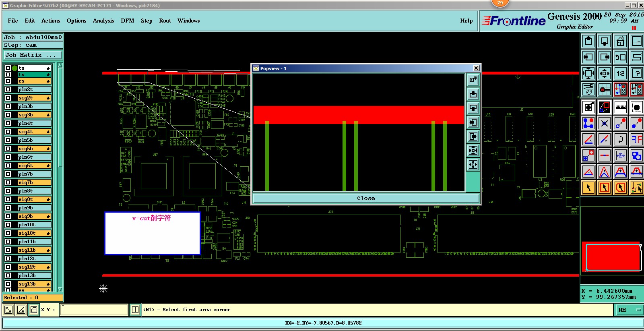The image size is (644, 331).
Task: Open the Analysis menu
Action: (x=103, y=21)
